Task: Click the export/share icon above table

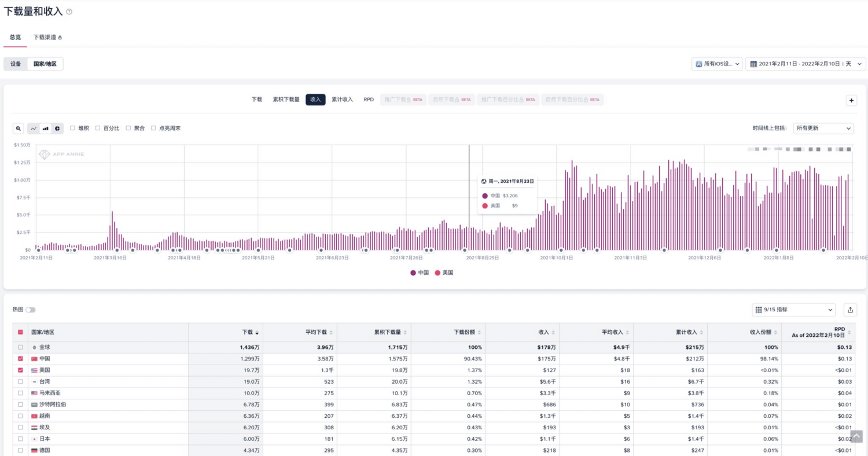Action: [850, 310]
